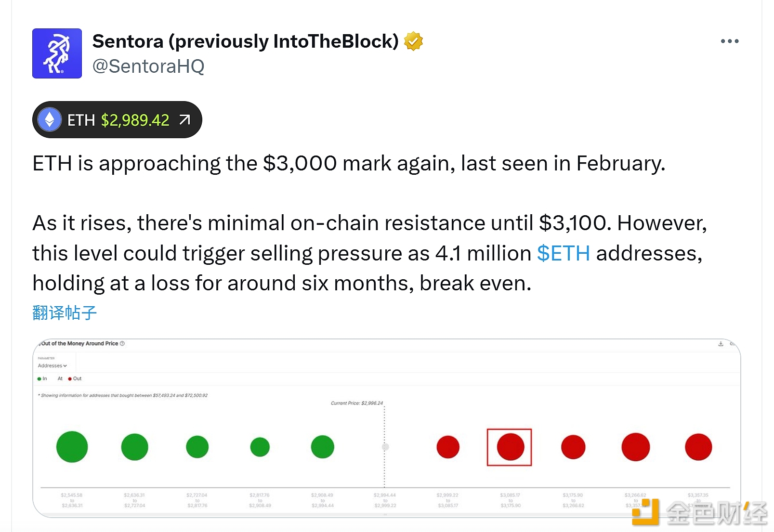Expand the Addresses parameter dropdown
The width and height of the screenshot is (774, 532).
click(x=52, y=366)
